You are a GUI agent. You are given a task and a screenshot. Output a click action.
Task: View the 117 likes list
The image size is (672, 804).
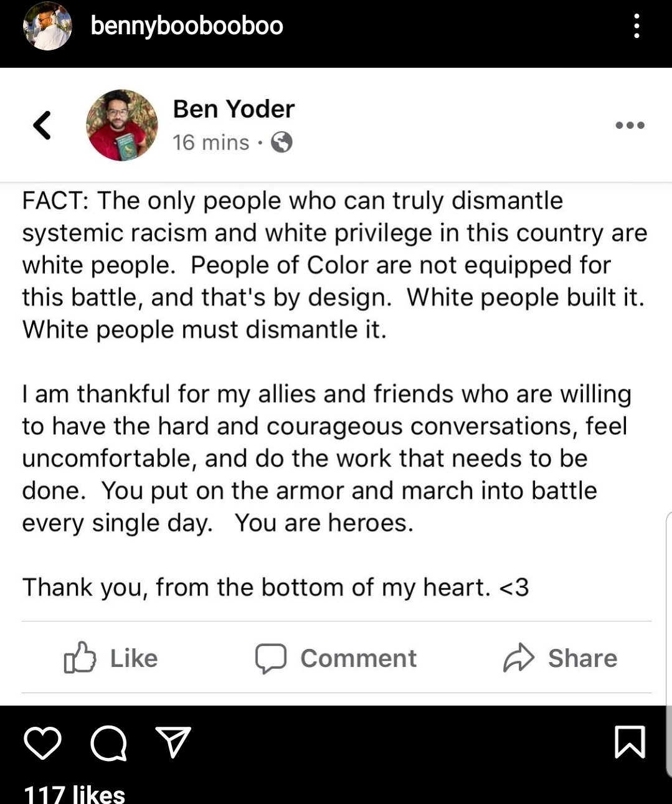[x=74, y=793]
